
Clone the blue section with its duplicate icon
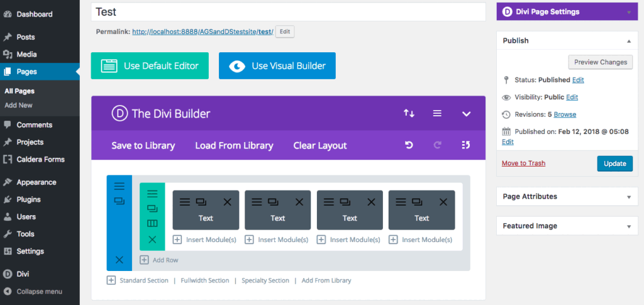click(x=119, y=201)
